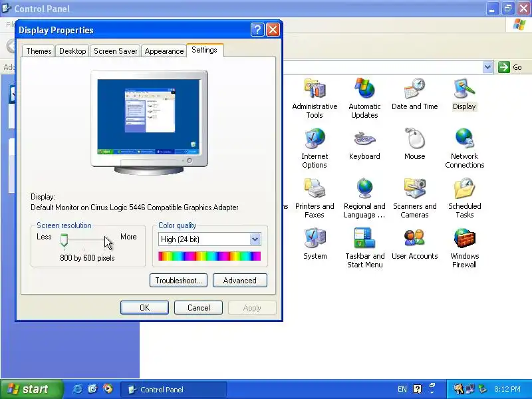Click OK in Display Properties
The image size is (532, 399).
coord(144,308)
